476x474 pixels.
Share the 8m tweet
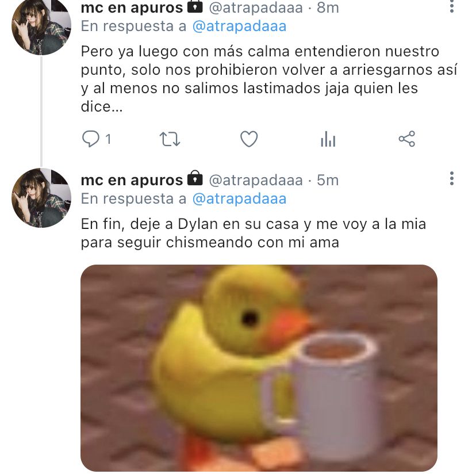(x=407, y=139)
